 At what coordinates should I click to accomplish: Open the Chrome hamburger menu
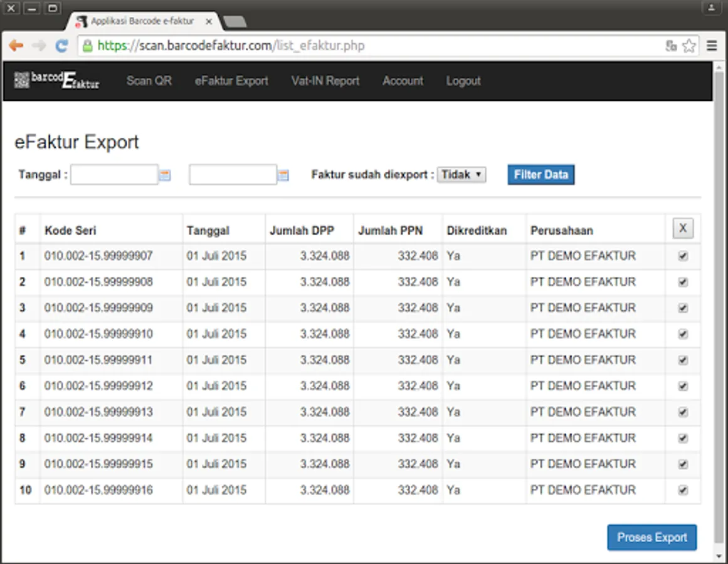pos(712,46)
